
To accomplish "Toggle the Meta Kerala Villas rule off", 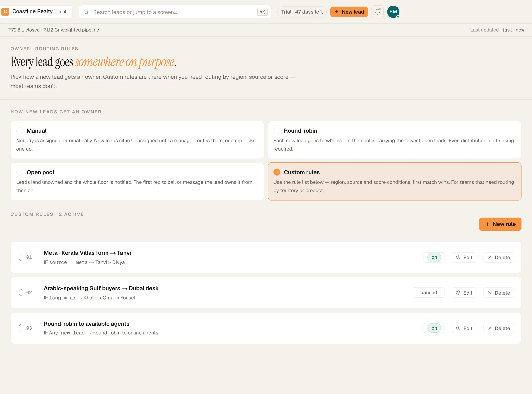I will [434, 257].
